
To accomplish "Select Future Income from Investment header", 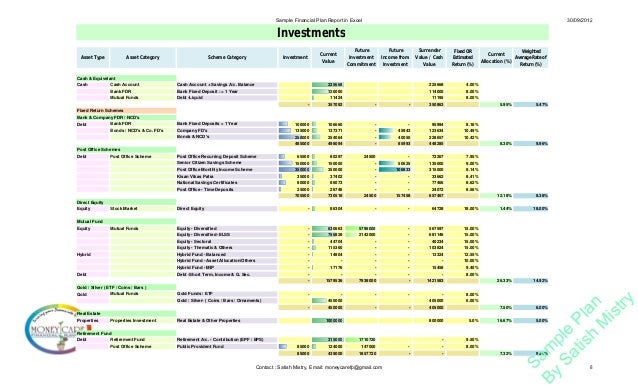I will 395,57.
